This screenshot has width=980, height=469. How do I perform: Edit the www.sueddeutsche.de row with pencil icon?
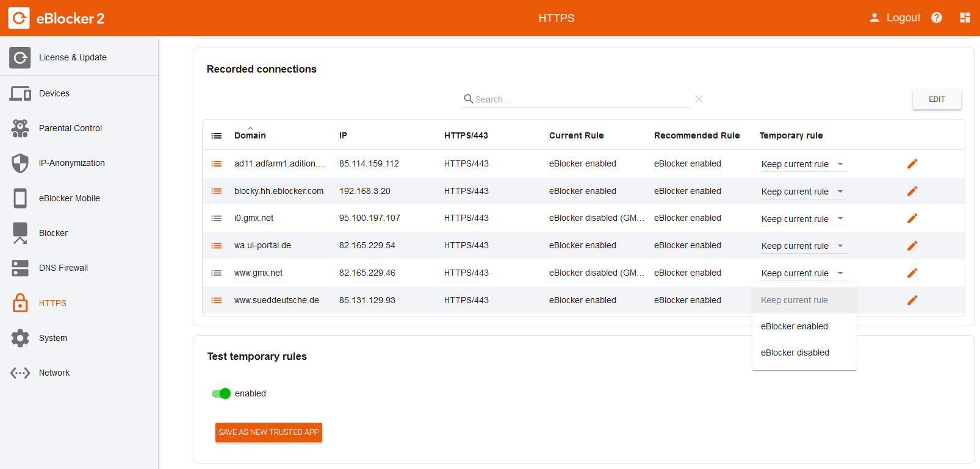pyautogui.click(x=912, y=300)
